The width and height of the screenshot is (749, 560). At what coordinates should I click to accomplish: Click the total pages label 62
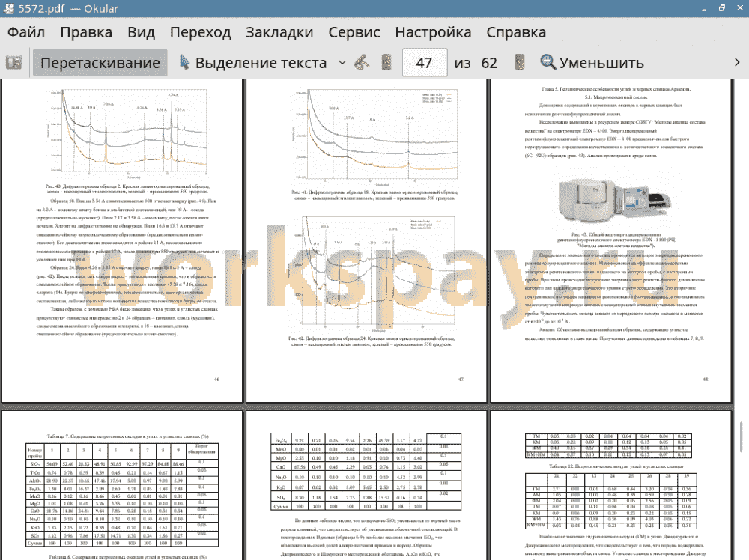click(489, 63)
